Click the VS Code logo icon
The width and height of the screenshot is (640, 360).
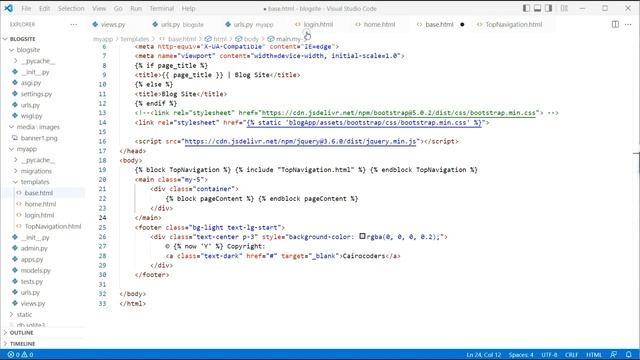click(x=8, y=8)
